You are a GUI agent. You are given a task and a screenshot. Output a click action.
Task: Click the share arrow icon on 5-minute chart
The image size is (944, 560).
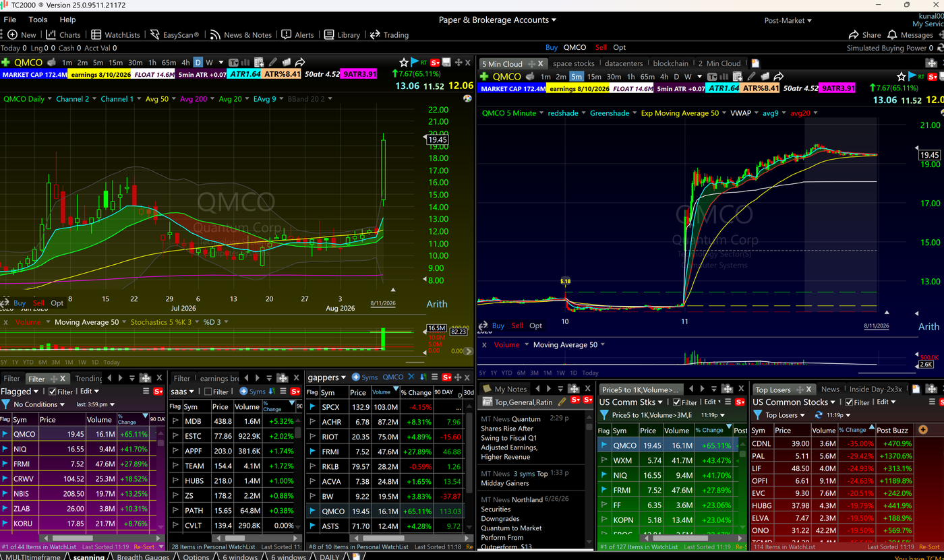point(778,77)
